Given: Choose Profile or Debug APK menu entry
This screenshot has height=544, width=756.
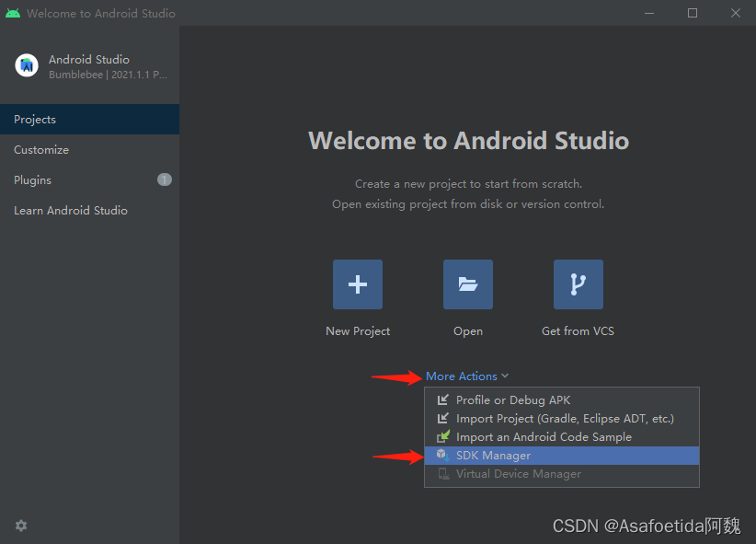Looking at the screenshot, I should tap(562, 399).
